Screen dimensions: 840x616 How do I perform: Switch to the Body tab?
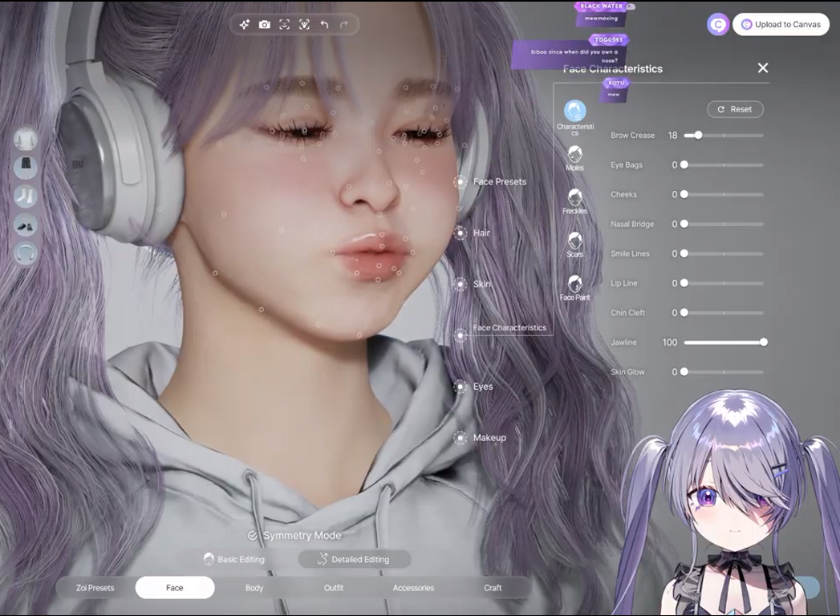(x=254, y=588)
